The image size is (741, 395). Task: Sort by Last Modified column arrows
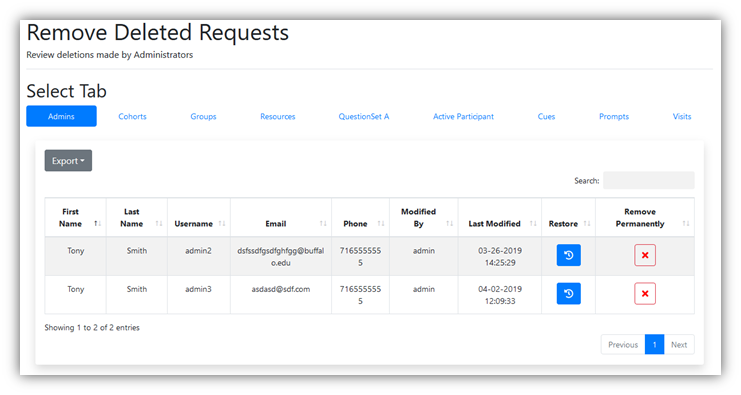(533, 223)
